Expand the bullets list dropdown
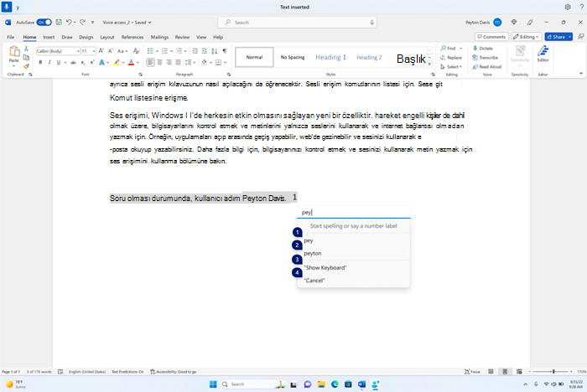 [158, 51]
